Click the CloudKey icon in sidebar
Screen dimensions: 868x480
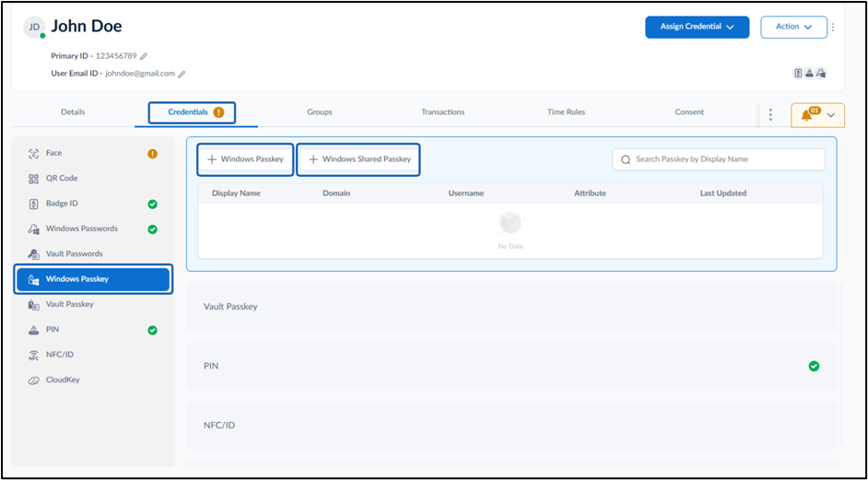click(33, 380)
